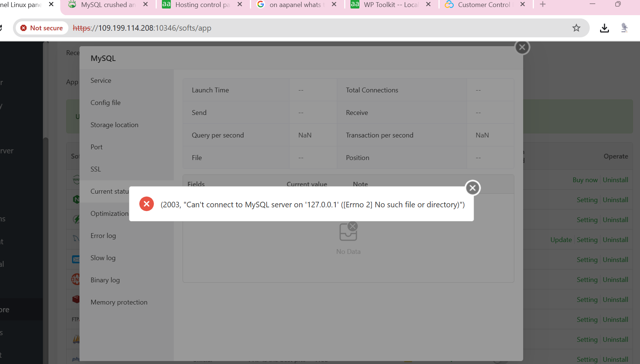Click the URL in the address bar
The width and height of the screenshot is (640, 364).
(x=142, y=28)
